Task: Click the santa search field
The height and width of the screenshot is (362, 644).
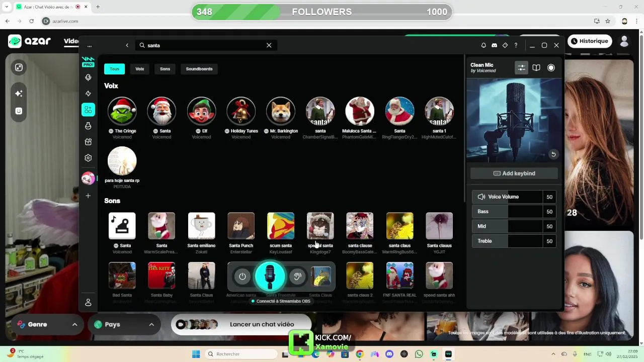Action: (x=206, y=45)
